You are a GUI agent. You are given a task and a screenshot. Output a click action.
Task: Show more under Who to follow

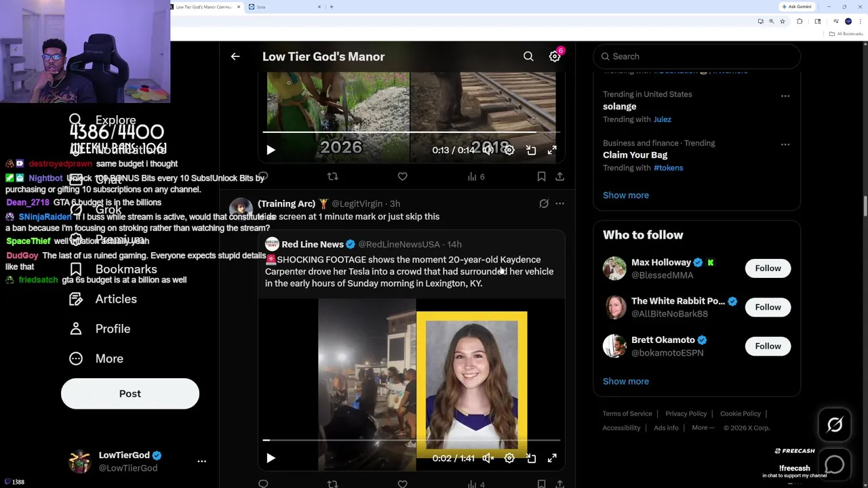(x=626, y=381)
